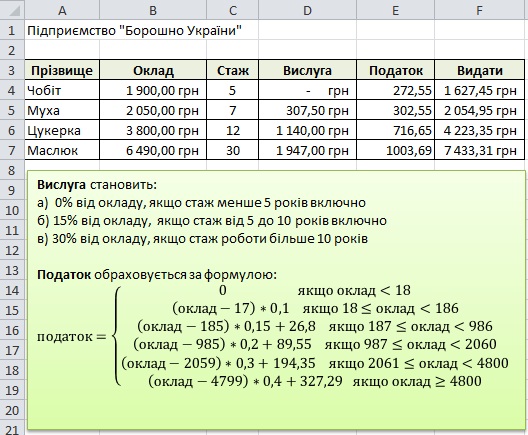Click payout cell 7 433,31 грн
The height and width of the screenshot is (435, 528).
click(x=480, y=150)
